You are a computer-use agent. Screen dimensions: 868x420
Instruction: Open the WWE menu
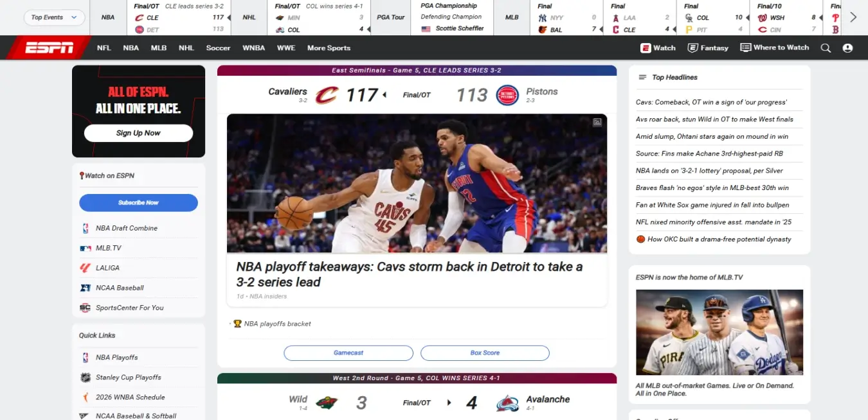286,48
